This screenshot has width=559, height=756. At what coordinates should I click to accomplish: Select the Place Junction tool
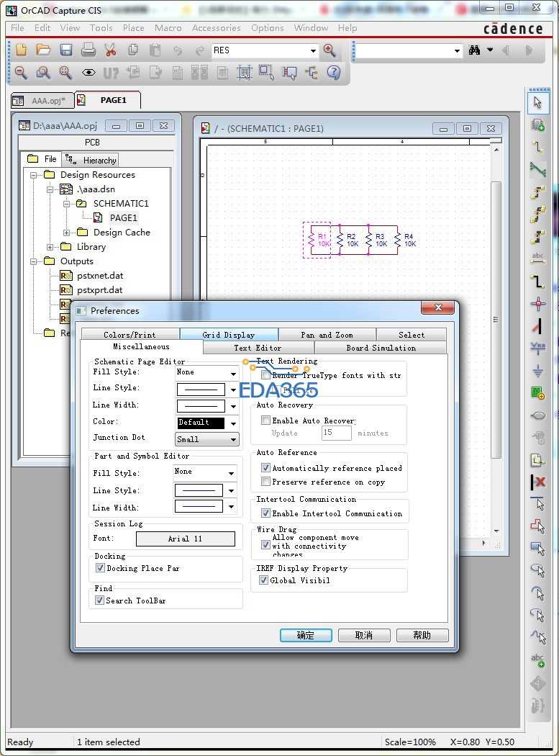point(538,304)
